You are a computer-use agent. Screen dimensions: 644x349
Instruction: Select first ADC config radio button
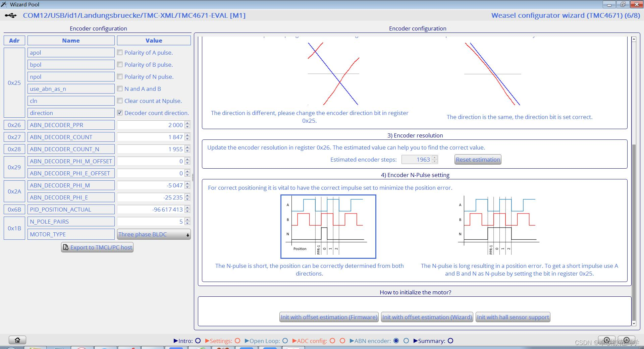tap(332, 341)
